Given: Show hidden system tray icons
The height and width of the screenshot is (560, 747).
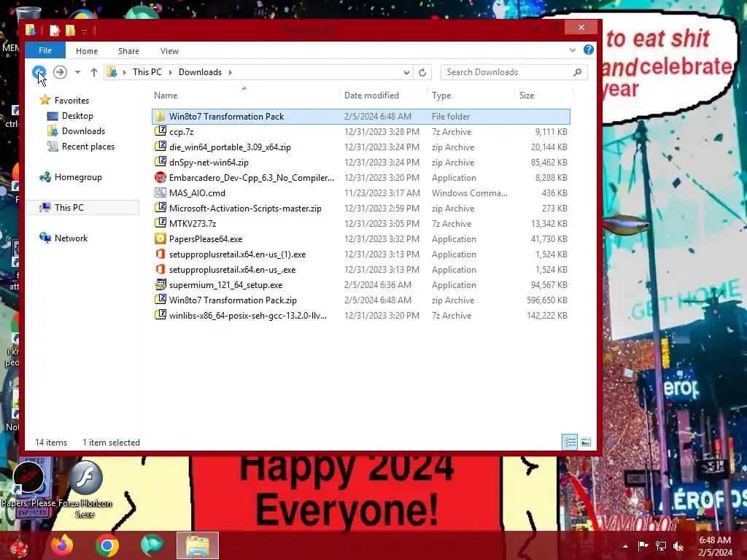Looking at the screenshot, I should coord(625,546).
